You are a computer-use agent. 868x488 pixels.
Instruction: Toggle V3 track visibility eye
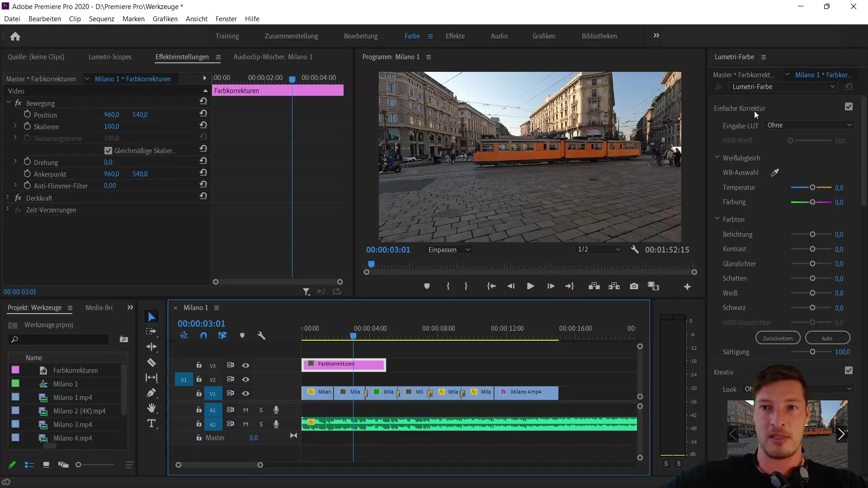245,365
